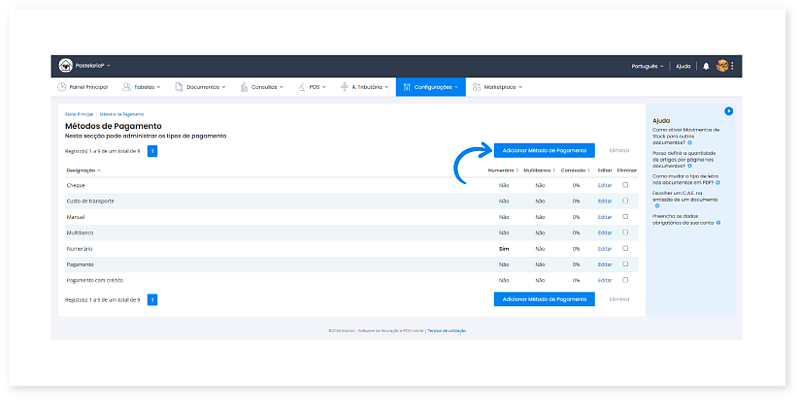Click the Painel Principal clock icon

pos(62,87)
